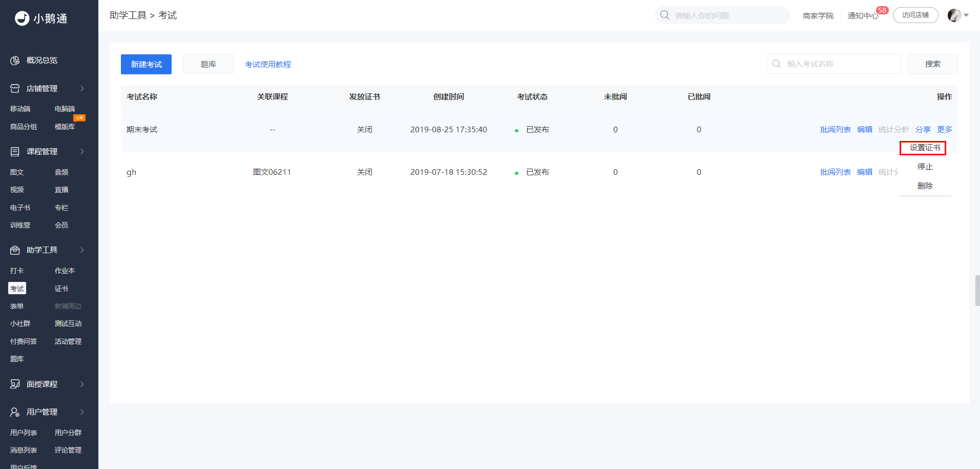Click the 新建考试 button
This screenshot has width=980, height=469.
click(x=146, y=64)
